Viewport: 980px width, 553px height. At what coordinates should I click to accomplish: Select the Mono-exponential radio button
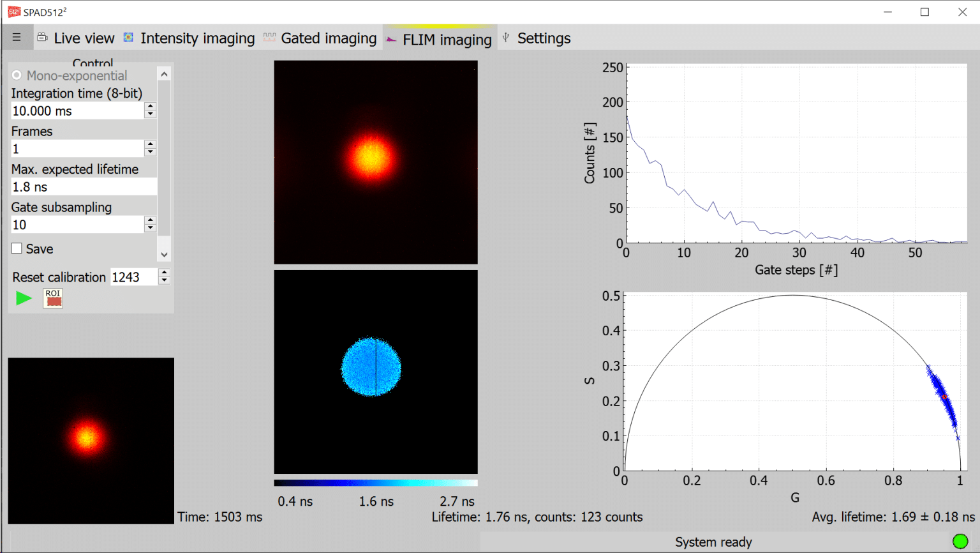15,75
